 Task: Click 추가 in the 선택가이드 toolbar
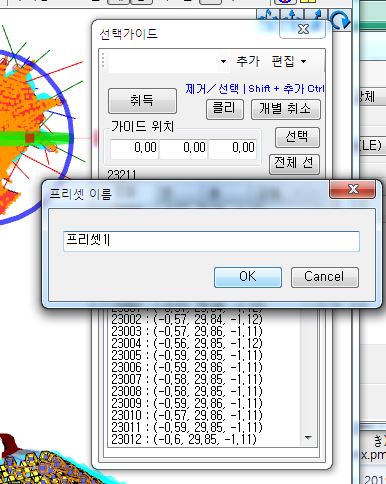pos(248,61)
